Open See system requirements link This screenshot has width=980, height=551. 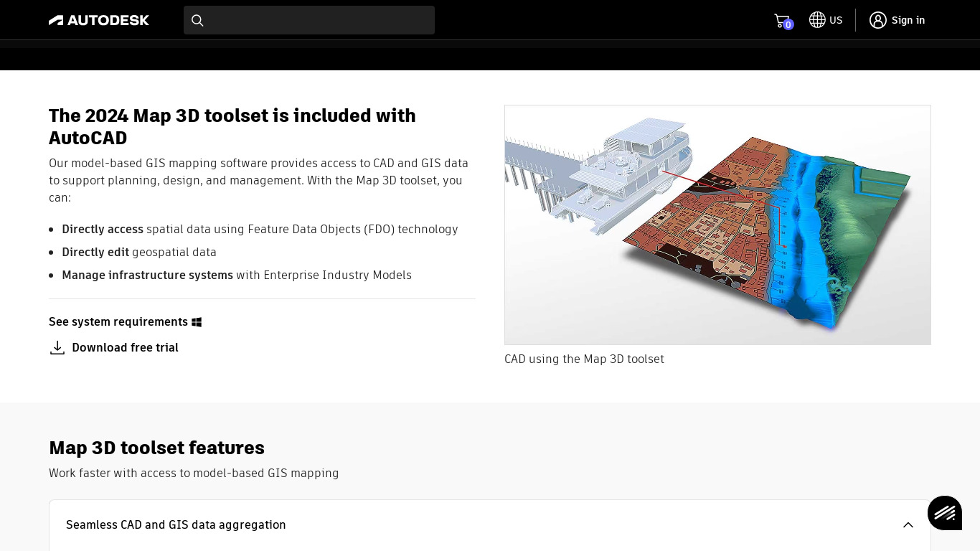[118, 321]
